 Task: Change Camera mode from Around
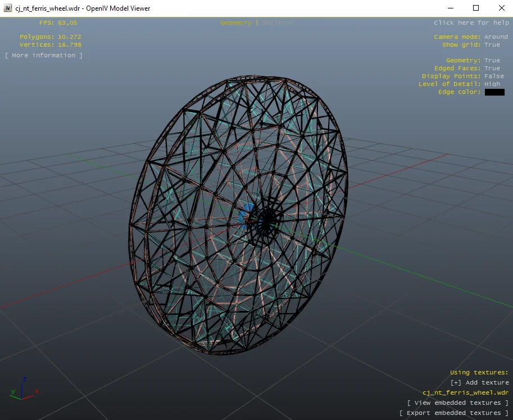click(x=496, y=37)
